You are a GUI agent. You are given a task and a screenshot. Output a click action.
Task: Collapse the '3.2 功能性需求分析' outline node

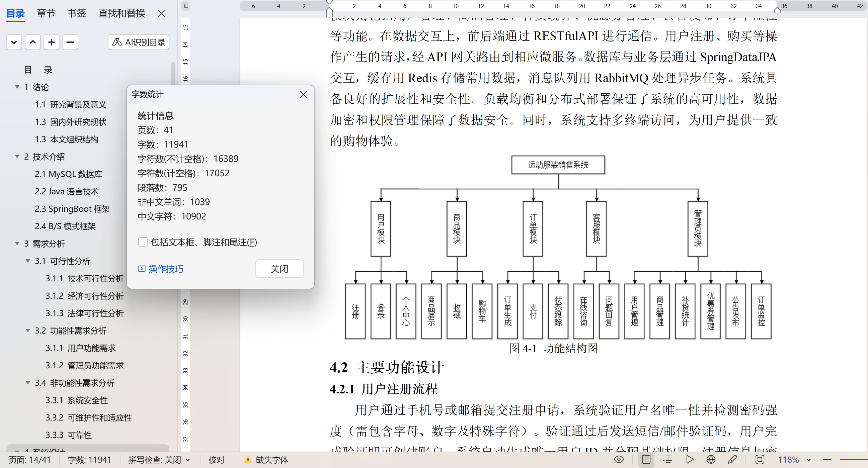tap(28, 331)
